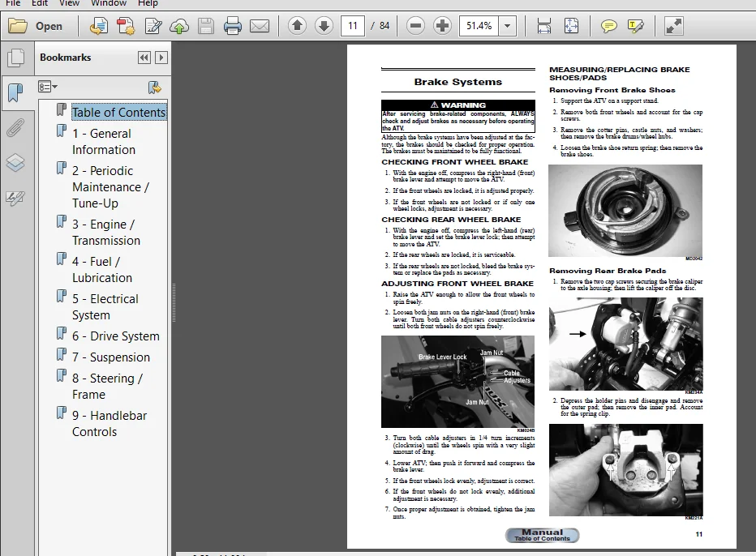Viewport: 756px width, 556px height.
Task: Click the edit/sign document icon
Action: click(152, 26)
